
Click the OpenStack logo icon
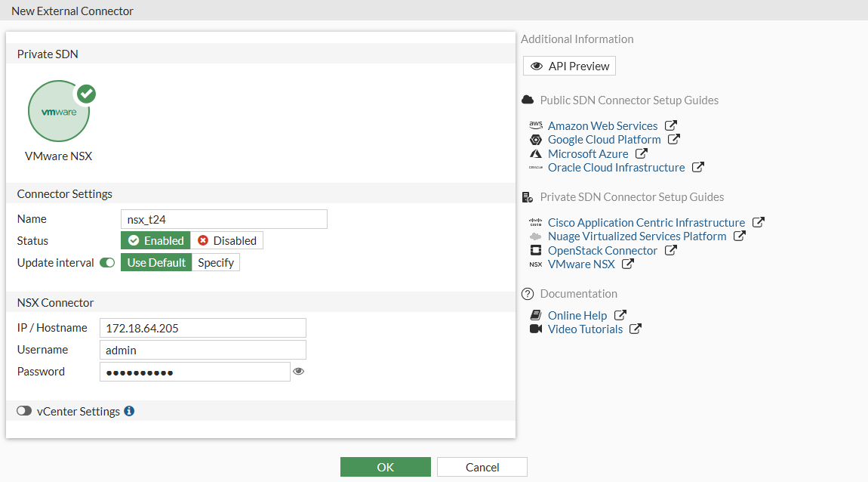536,250
